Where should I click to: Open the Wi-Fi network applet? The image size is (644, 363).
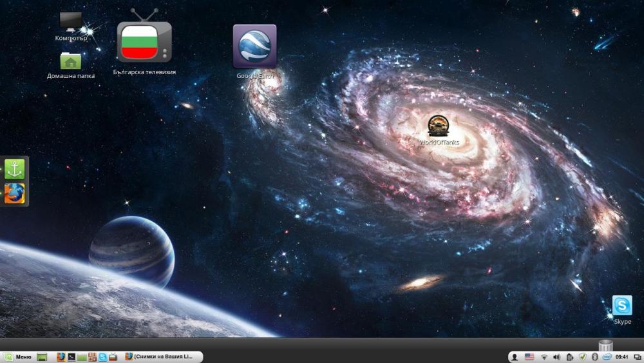click(544, 357)
